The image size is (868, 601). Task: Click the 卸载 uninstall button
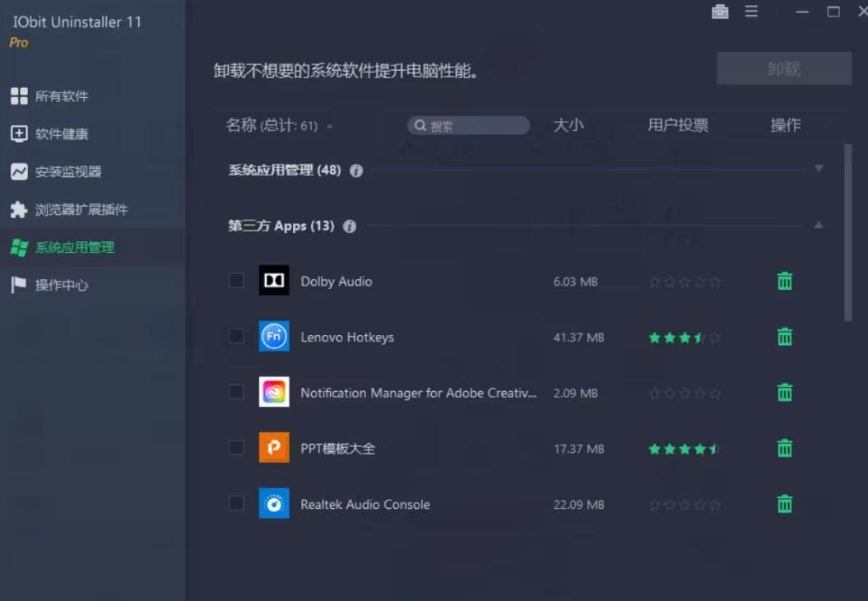point(784,68)
